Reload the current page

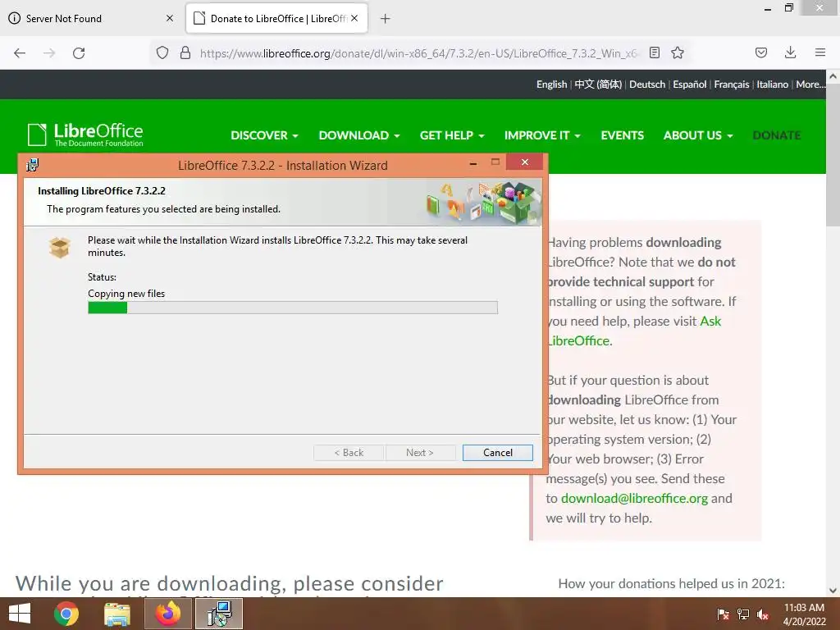point(79,53)
